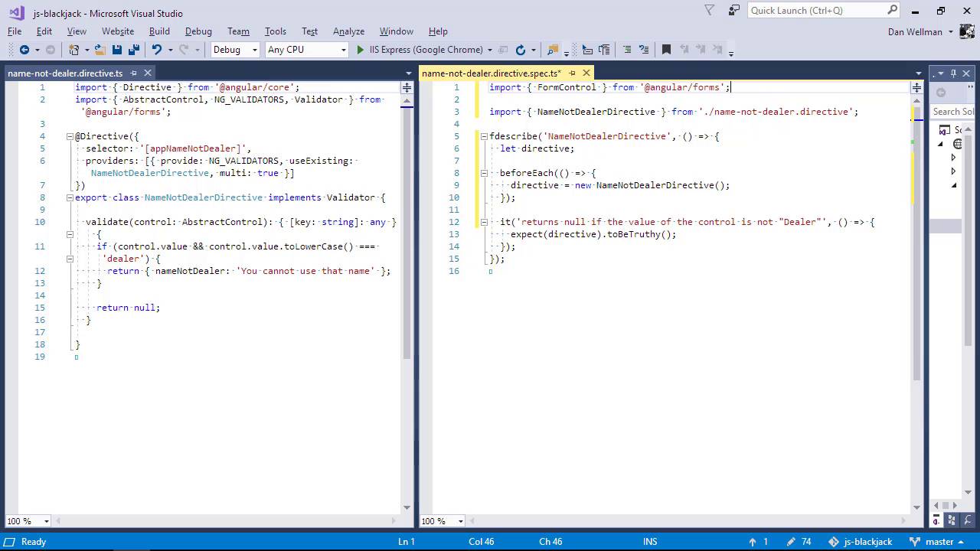
Task: Switch to name-not-dealer.directive.spec.ts tab
Action: [x=492, y=73]
